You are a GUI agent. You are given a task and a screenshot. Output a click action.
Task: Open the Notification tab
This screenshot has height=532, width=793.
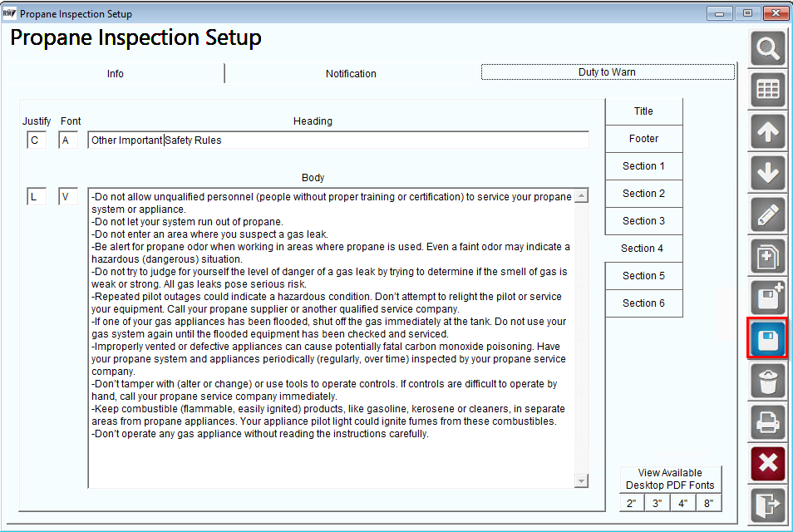click(351, 73)
